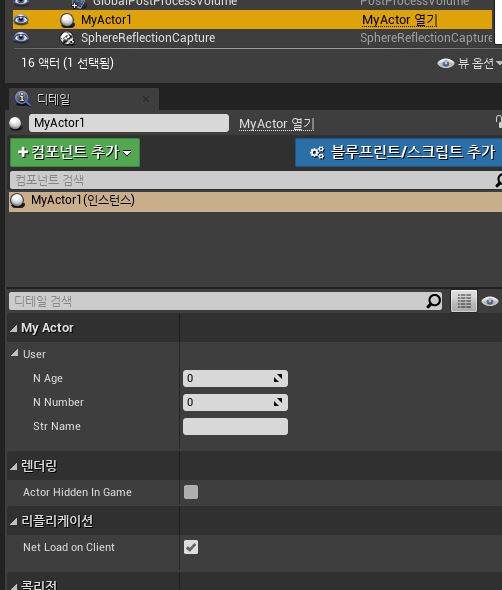Click the details search magnifier icon

[434, 301]
